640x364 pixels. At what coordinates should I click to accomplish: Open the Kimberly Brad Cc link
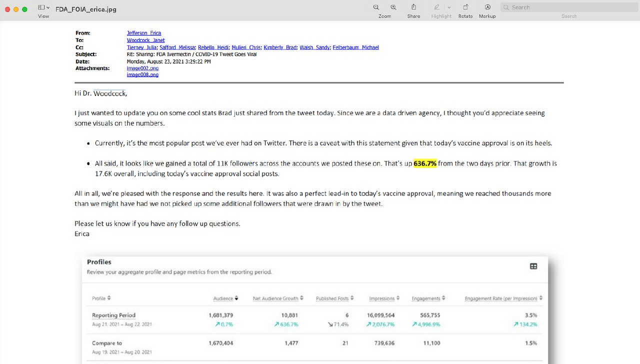coord(280,47)
